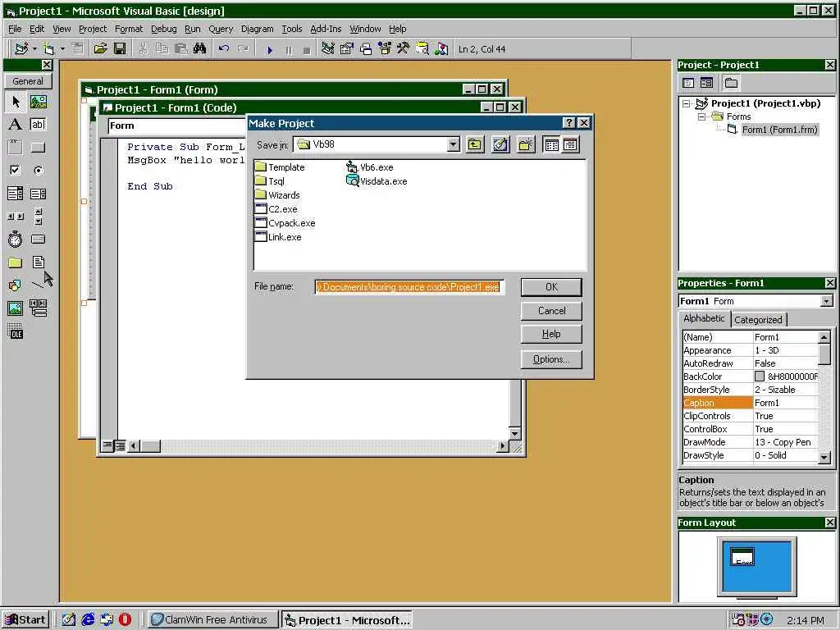Viewport: 840px width, 630px height.
Task: Click the Open Project toolbar icon
Action: pos(100,49)
